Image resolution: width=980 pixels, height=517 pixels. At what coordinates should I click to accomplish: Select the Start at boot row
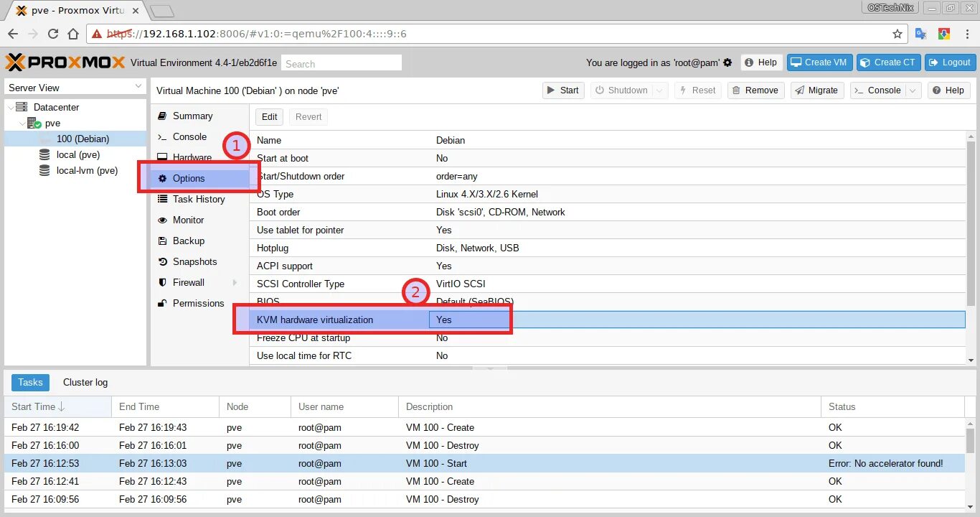click(x=608, y=158)
